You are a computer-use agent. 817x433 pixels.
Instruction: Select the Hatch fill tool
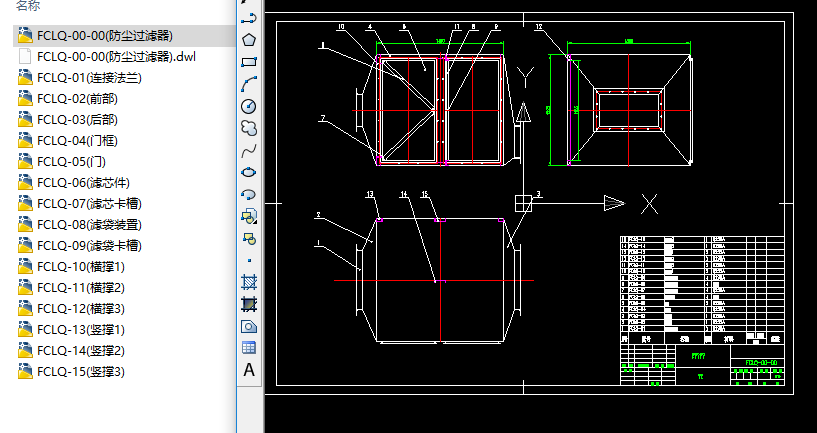[249, 282]
